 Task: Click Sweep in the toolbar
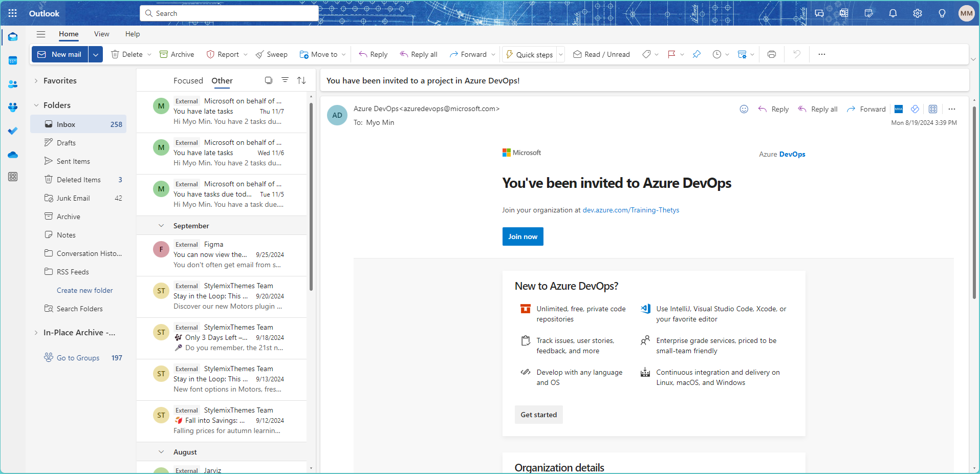point(272,54)
